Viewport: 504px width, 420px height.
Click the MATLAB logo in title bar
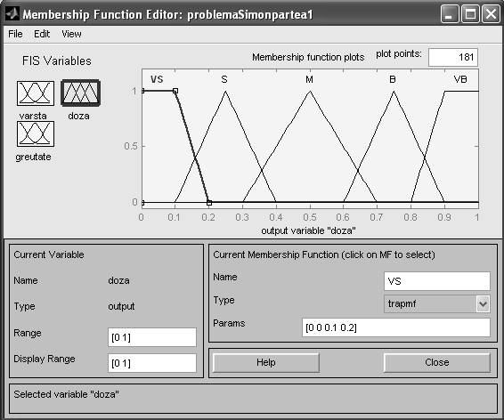point(12,13)
